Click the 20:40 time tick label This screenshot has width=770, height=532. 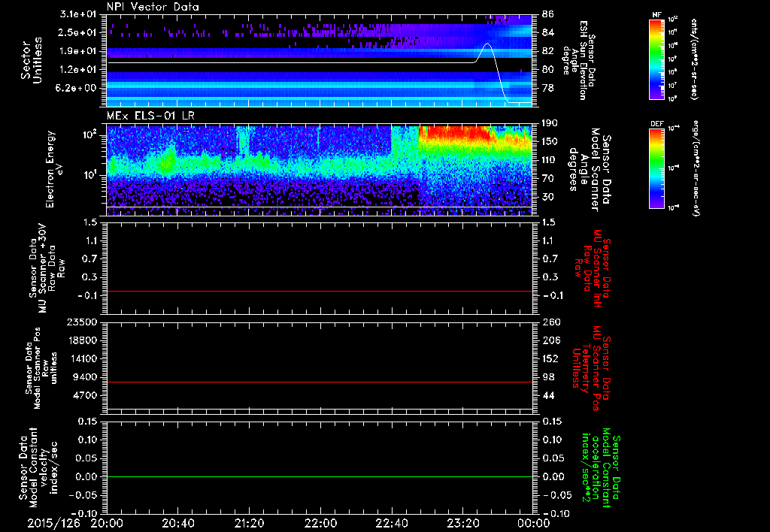coord(178,521)
